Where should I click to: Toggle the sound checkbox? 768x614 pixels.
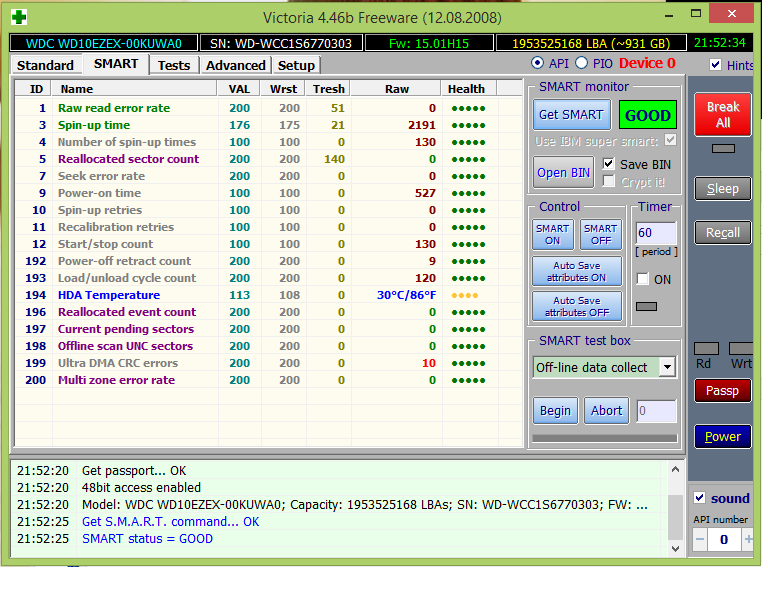[700, 498]
